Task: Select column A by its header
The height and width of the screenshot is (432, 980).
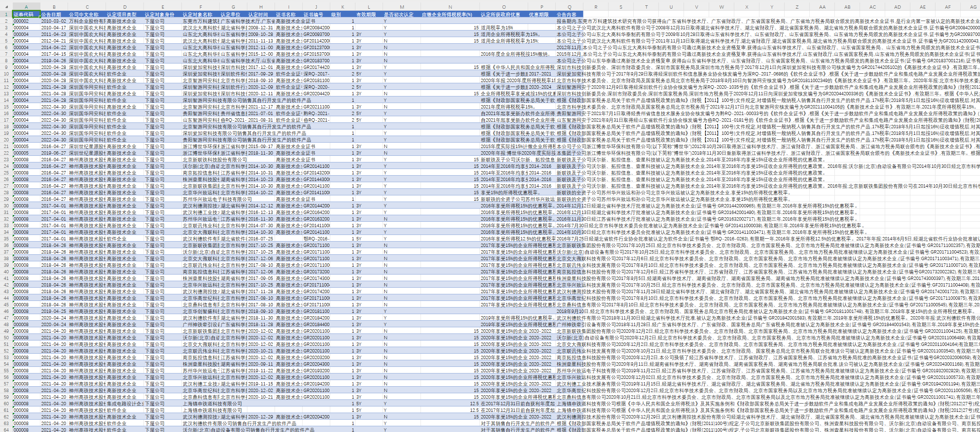Action: click(x=26, y=7)
